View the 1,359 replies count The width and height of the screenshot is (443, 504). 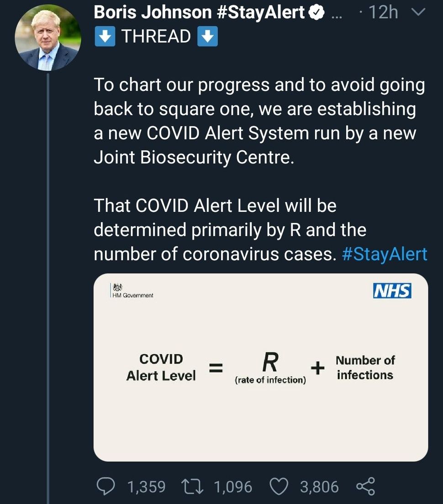tap(146, 487)
